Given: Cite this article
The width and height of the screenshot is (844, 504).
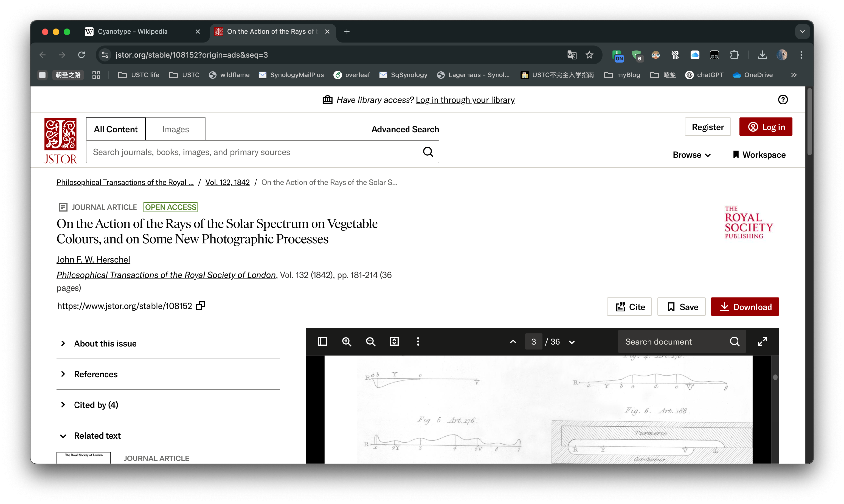Looking at the screenshot, I should 629,307.
